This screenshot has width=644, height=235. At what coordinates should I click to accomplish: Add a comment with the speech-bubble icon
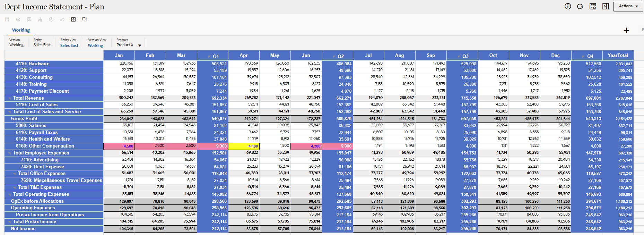(29, 19)
